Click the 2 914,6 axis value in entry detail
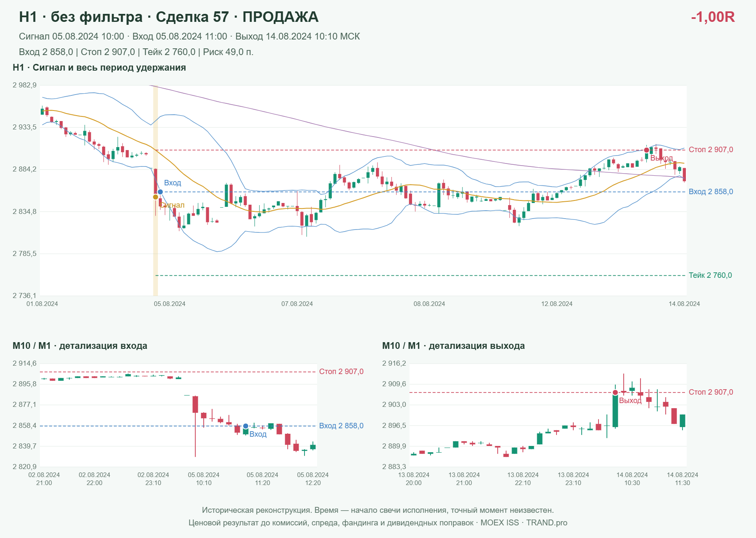 point(24,363)
